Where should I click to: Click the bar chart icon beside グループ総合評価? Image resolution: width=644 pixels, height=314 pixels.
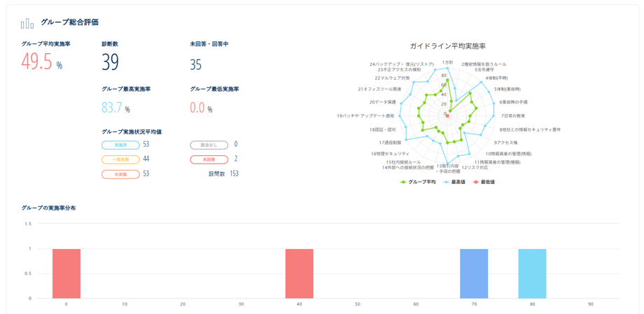click(27, 24)
